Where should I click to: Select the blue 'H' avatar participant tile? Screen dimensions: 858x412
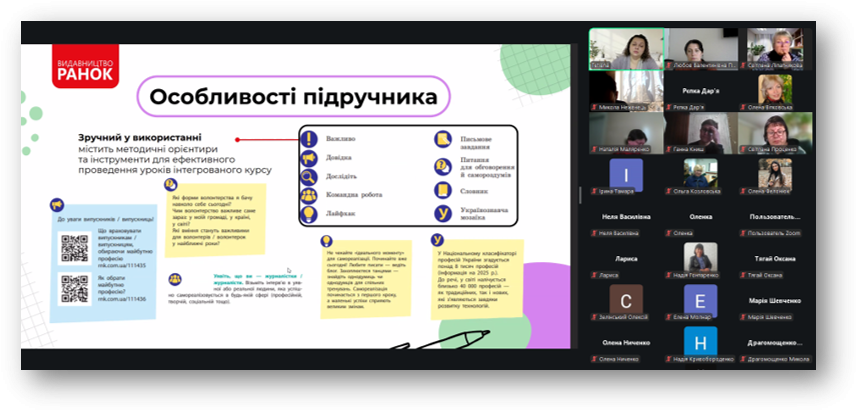pyautogui.click(x=701, y=342)
